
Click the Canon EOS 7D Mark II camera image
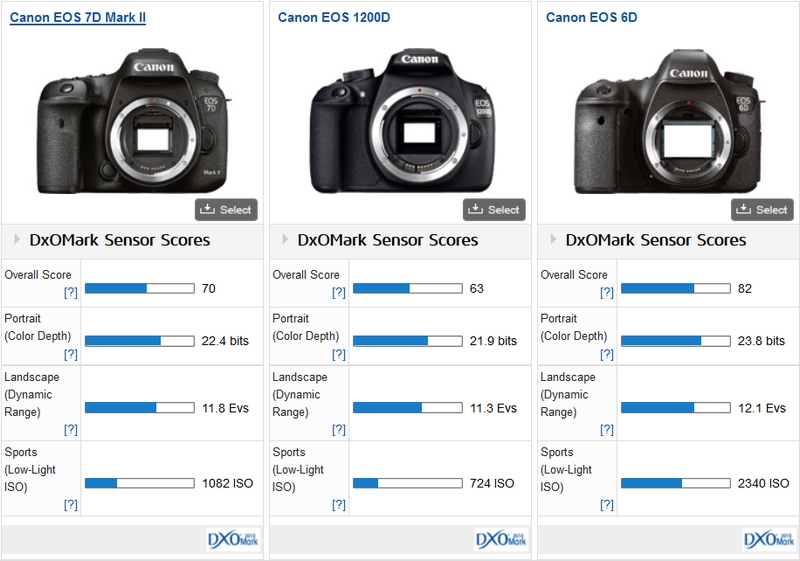134,121
